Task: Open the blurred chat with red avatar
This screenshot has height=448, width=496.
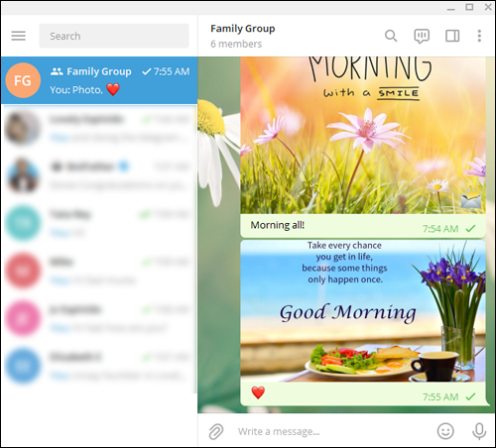Action: click(x=99, y=271)
